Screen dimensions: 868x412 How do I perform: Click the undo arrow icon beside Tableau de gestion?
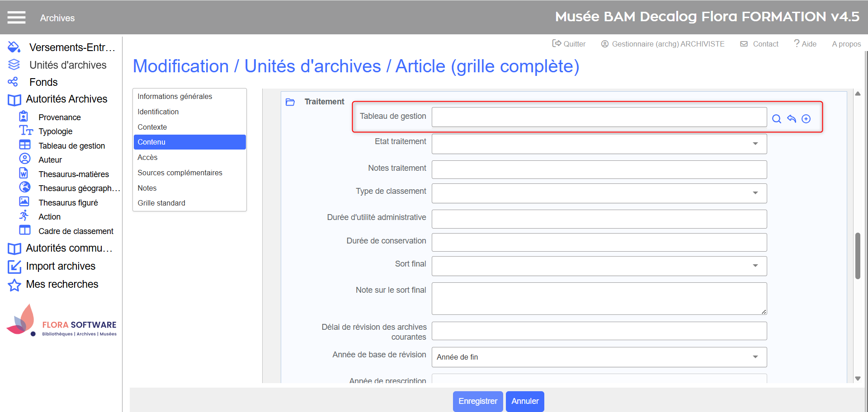pyautogui.click(x=791, y=119)
